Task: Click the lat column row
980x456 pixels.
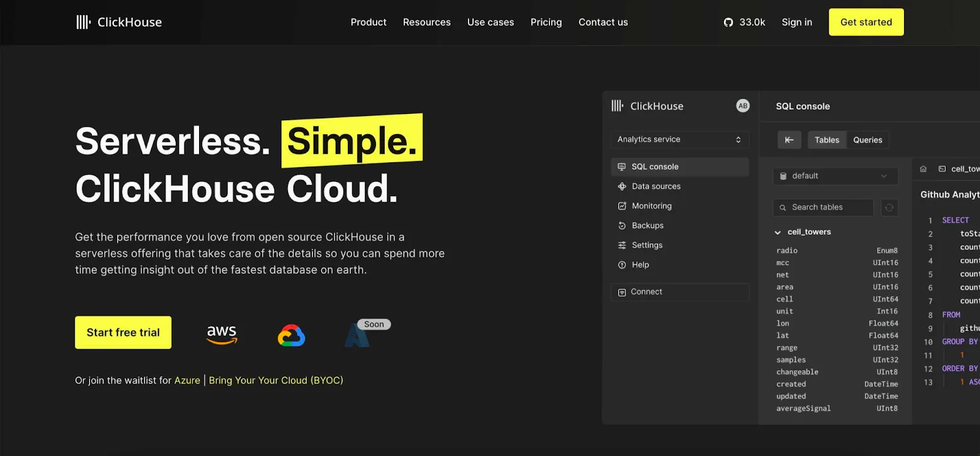Action: (x=837, y=336)
